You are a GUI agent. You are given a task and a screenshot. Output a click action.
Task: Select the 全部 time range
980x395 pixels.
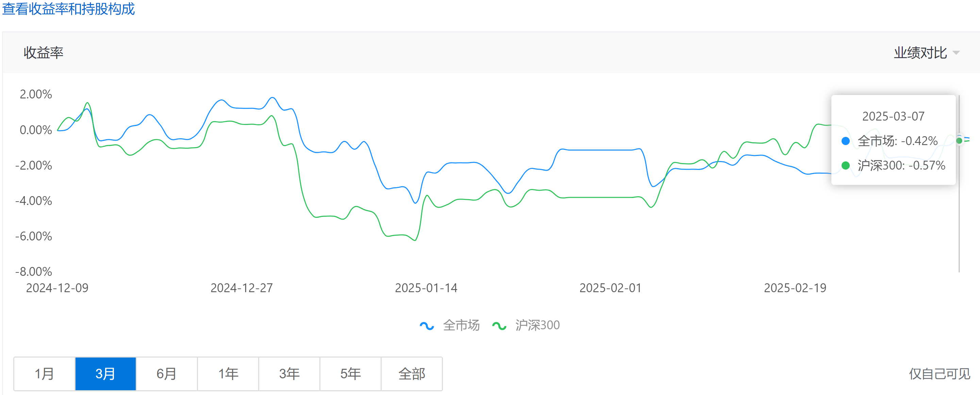tap(412, 374)
